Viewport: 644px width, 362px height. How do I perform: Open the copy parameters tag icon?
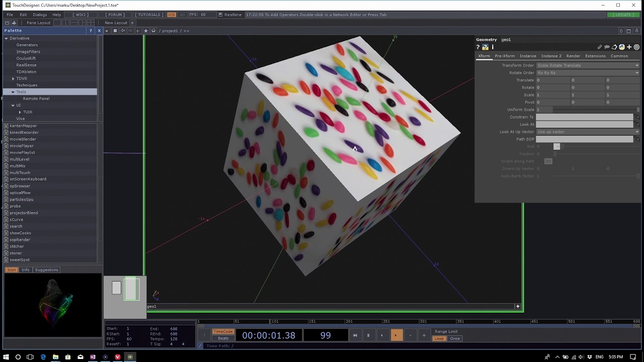pyautogui.click(x=614, y=47)
